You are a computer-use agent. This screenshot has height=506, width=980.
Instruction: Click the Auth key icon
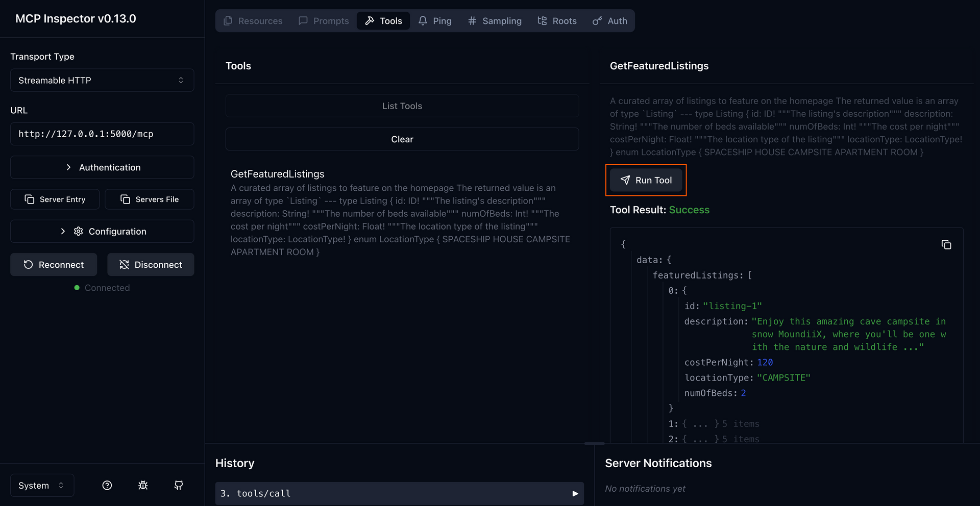596,21
